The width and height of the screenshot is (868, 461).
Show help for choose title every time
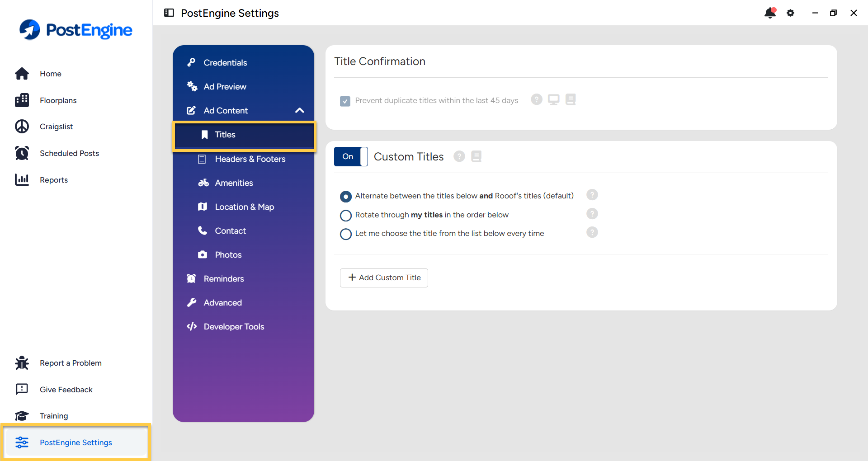click(x=592, y=232)
